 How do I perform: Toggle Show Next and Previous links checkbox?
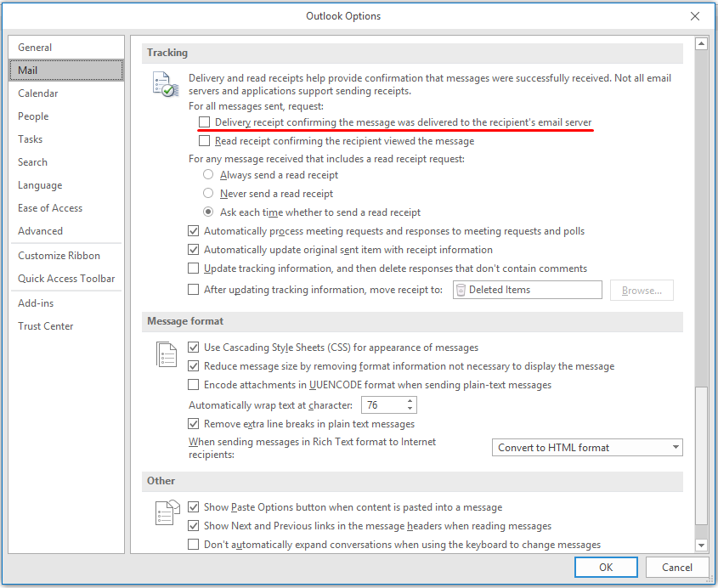[x=193, y=526]
